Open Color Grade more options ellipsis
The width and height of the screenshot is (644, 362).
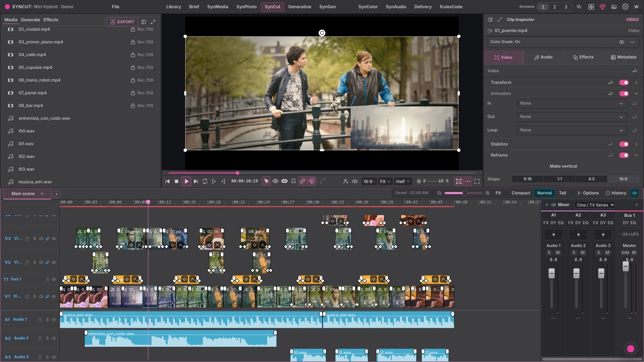(x=633, y=42)
